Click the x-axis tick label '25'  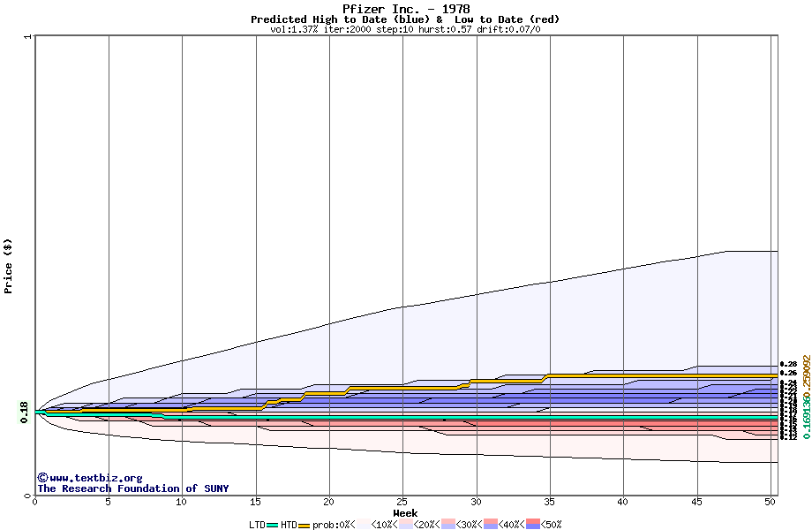(402, 502)
